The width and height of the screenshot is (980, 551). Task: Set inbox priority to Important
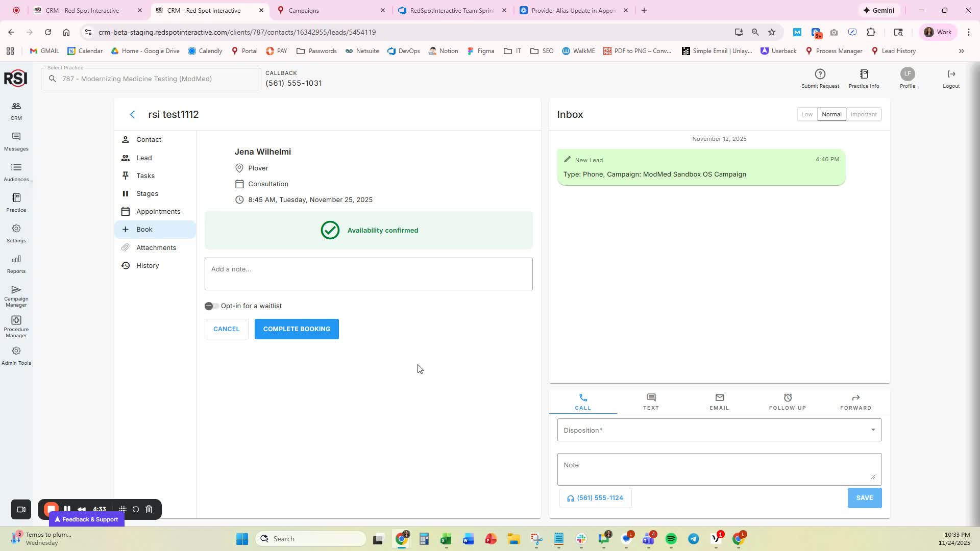[x=863, y=115]
